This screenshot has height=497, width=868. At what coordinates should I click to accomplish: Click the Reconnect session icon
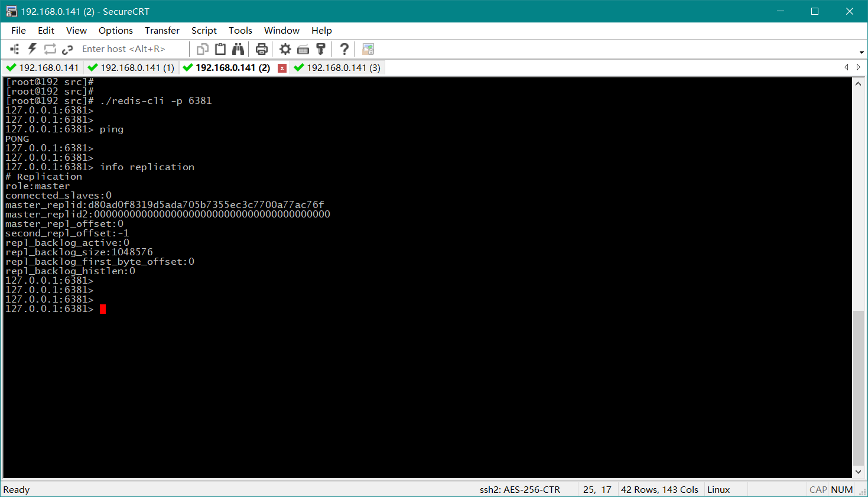50,49
